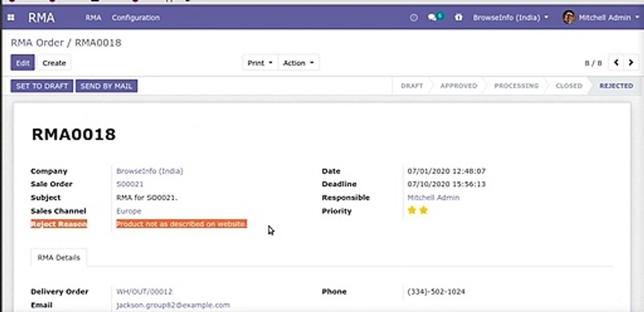The image size is (644, 312).
Task: Open sale order S00021 link
Action: pyautogui.click(x=130, y=184)
